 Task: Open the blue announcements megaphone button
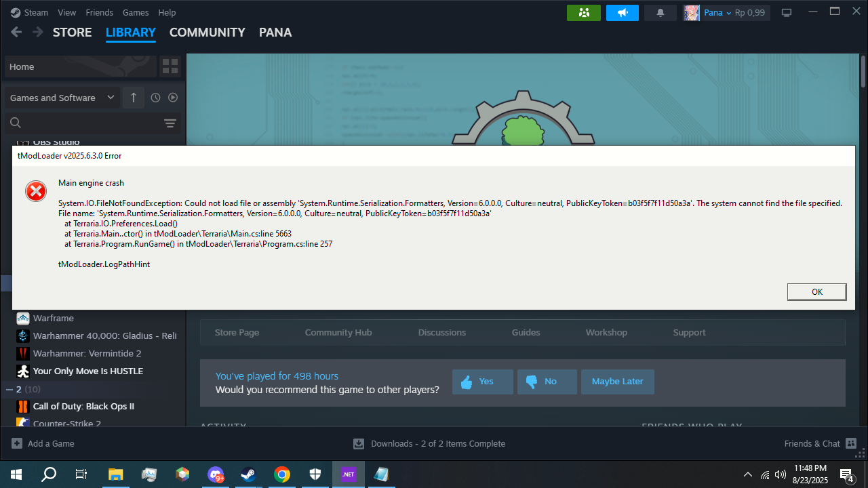pyautogui.click(x=623, y=12)
